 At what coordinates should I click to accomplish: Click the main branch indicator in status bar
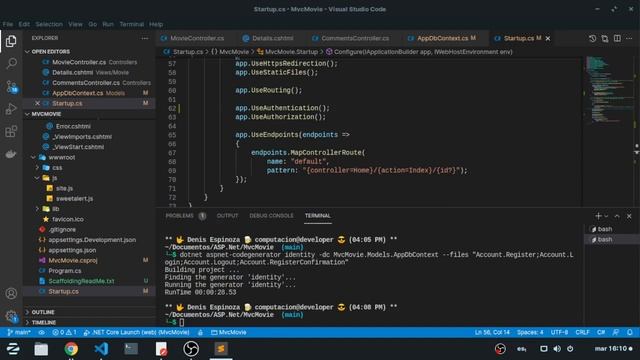click(x=19, y=332)
